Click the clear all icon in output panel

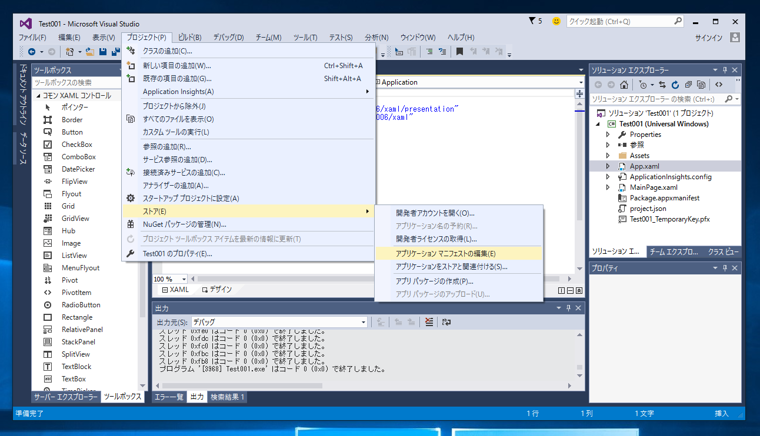429,322
